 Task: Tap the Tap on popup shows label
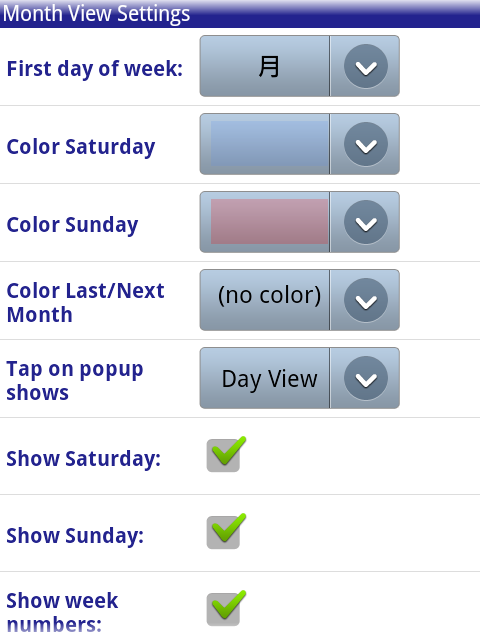click(x=75, y=381)
